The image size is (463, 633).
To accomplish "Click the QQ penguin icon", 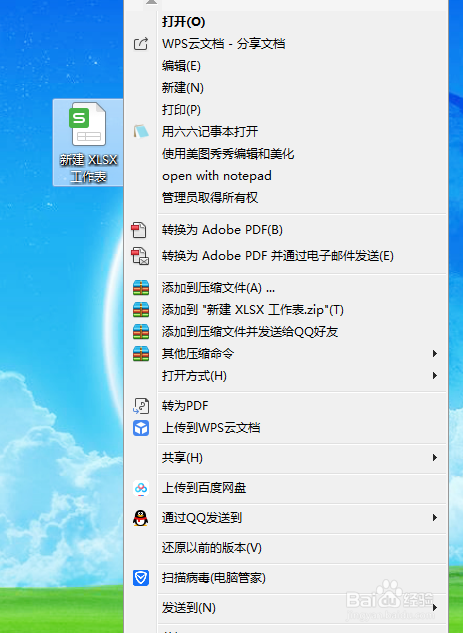I will (140, 518).
